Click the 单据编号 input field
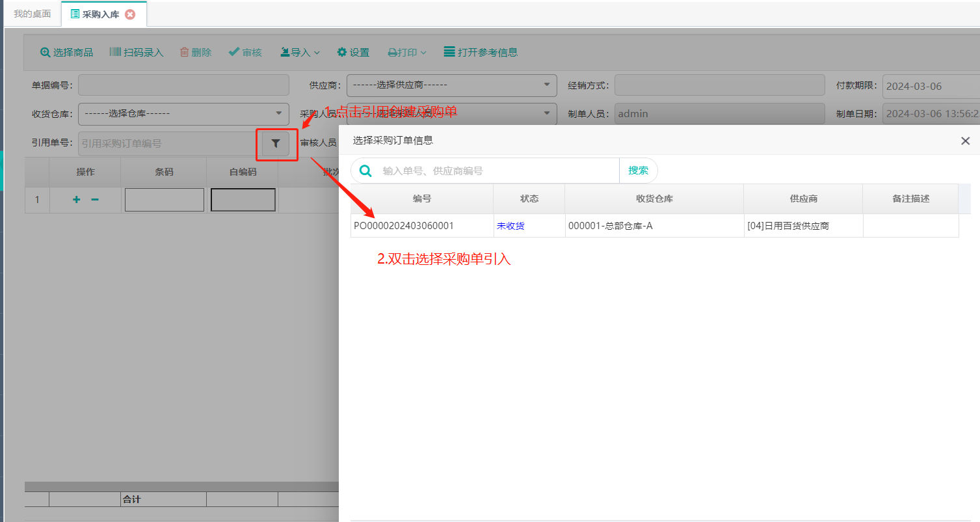Image resolution: width=980 pixels, height=522 pixels. [183, 85]
